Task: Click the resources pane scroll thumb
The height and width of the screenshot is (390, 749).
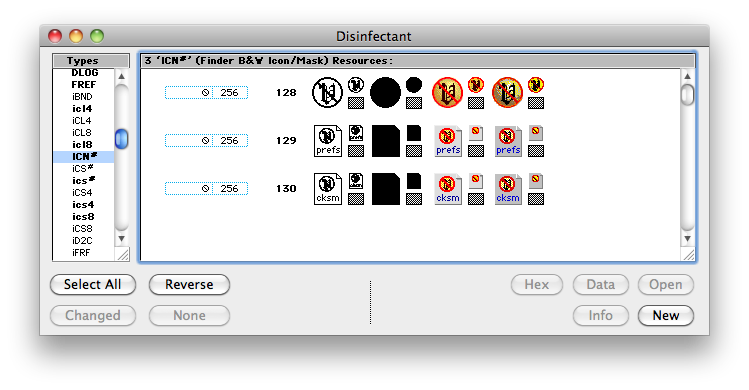Action: click(687, 94)
